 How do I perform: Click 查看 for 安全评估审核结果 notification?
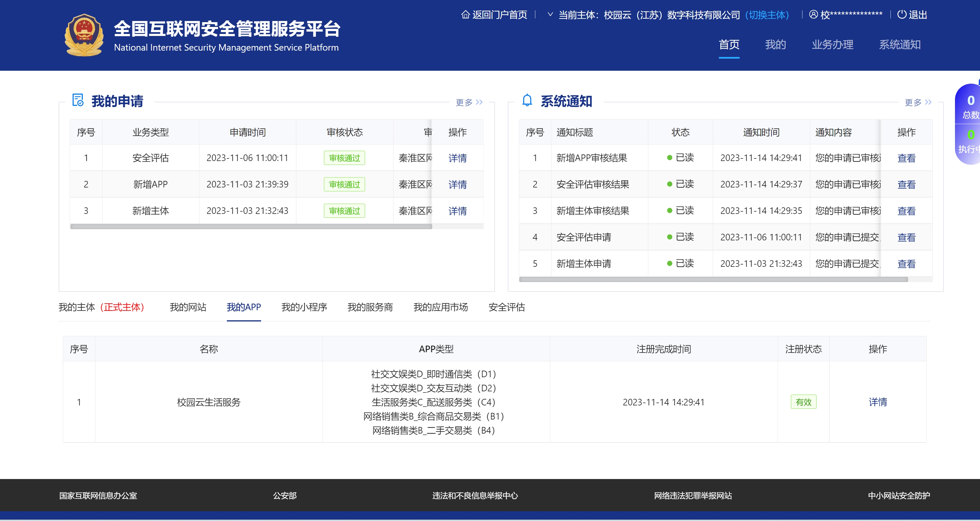(906, 184)
